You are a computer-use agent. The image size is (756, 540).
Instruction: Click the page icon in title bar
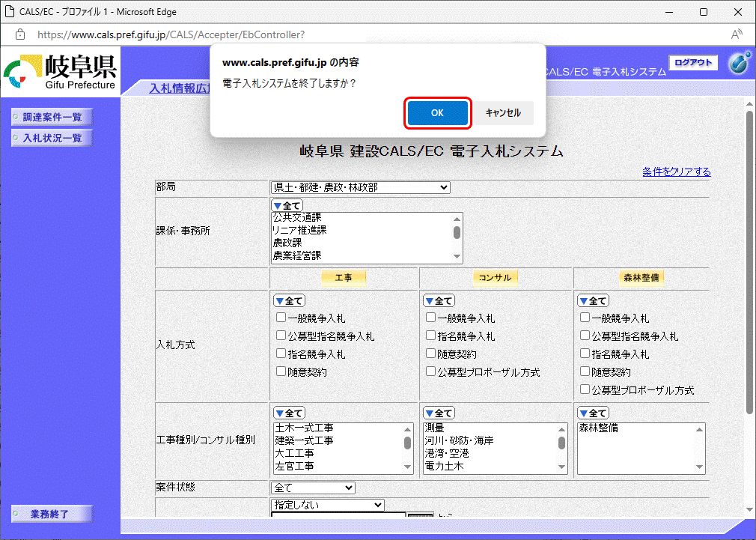(x=9, y=11)
